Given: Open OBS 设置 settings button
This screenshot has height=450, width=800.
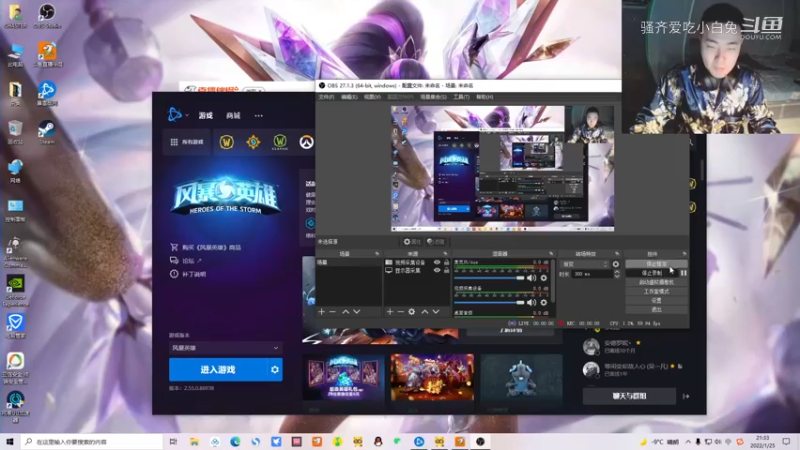Looking at the screenshot, I should point(656,301).
